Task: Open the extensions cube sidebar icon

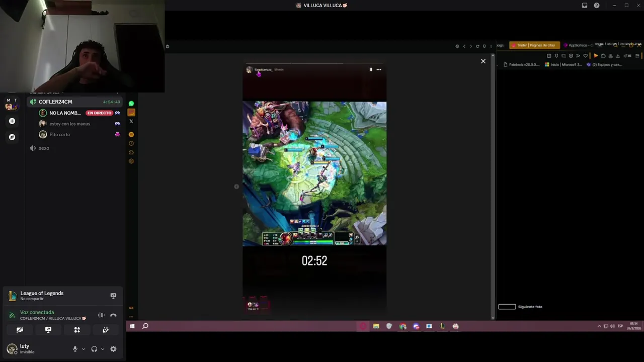Action: point(131,152)
